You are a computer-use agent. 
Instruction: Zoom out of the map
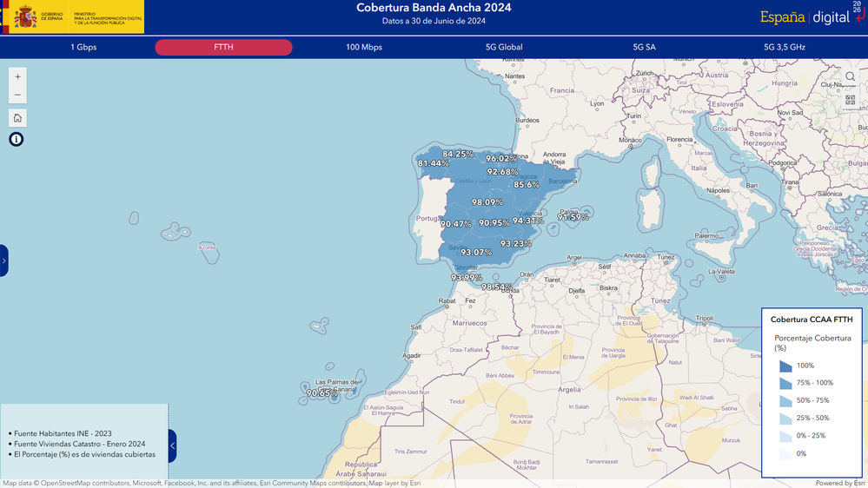coord(17,95)
